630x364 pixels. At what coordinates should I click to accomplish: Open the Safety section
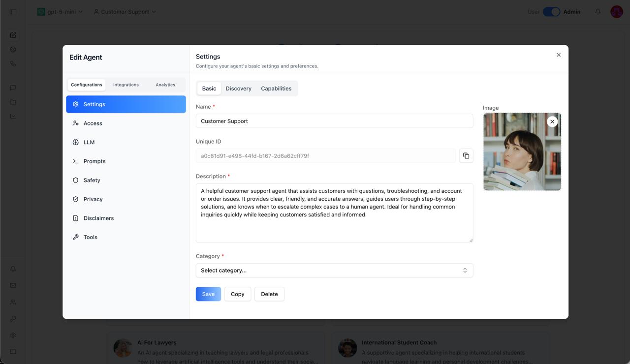coord(126,181)
